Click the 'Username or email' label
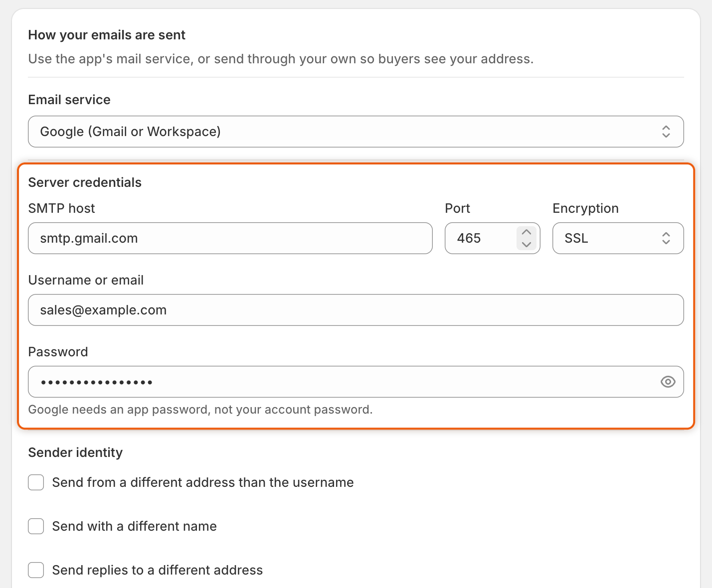 click(x=86, y=280)
